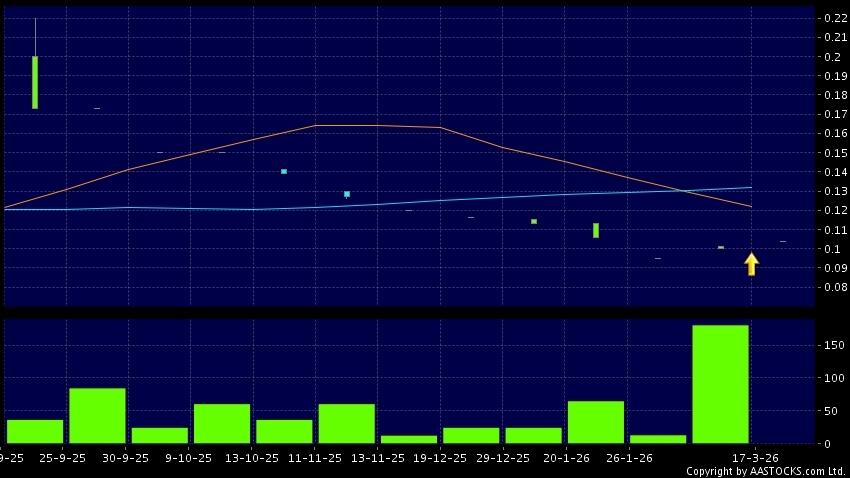Click the blue moving average line's right end

750,187
